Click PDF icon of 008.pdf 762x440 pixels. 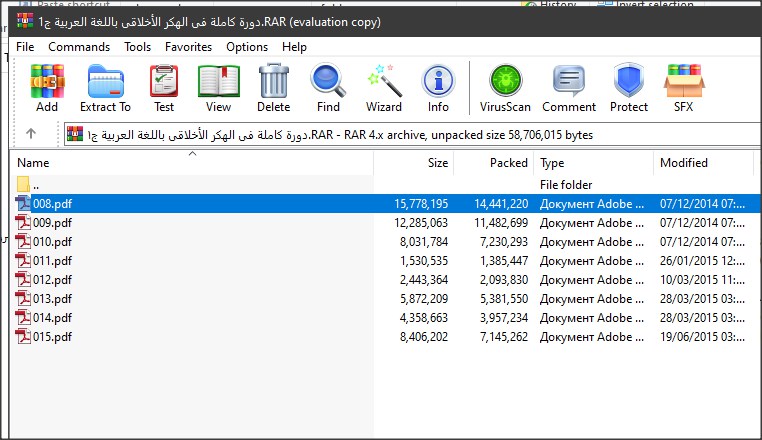point(23,203)
